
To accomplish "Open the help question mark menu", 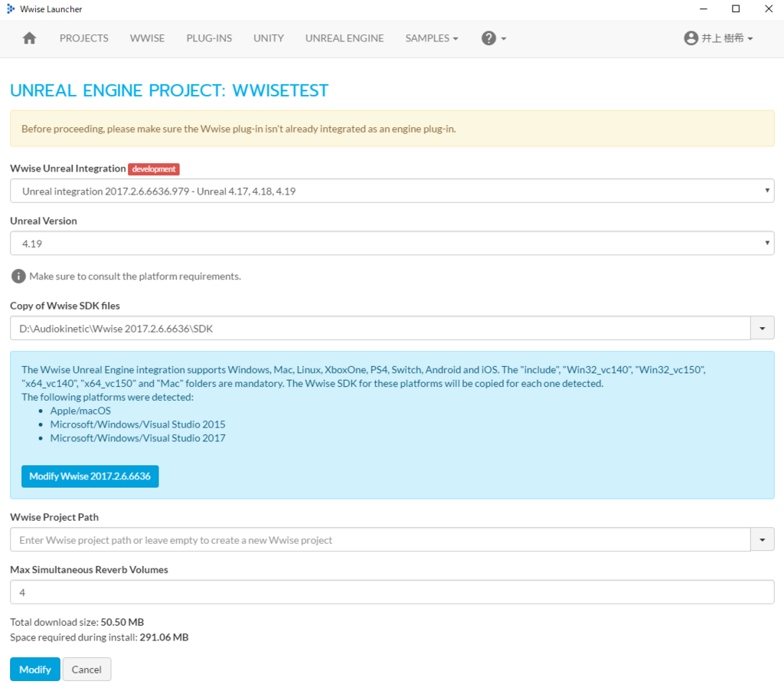I will tap(494, 38).
